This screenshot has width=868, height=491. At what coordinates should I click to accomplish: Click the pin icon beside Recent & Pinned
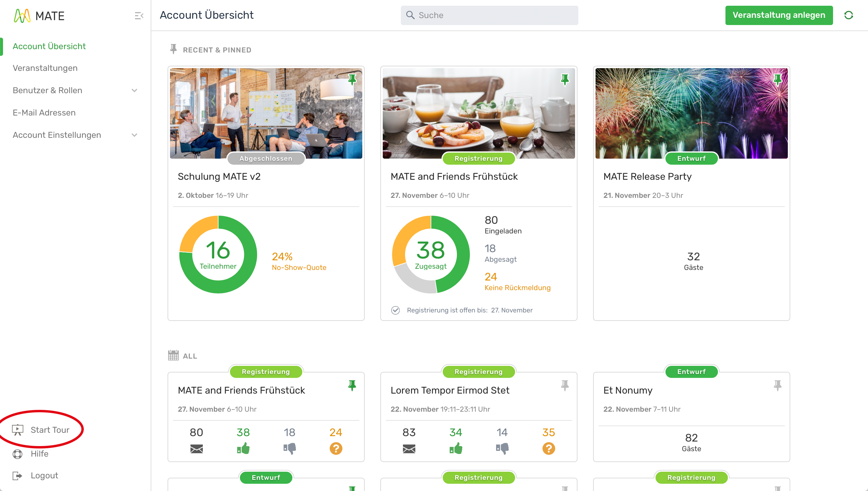[173, 49]
